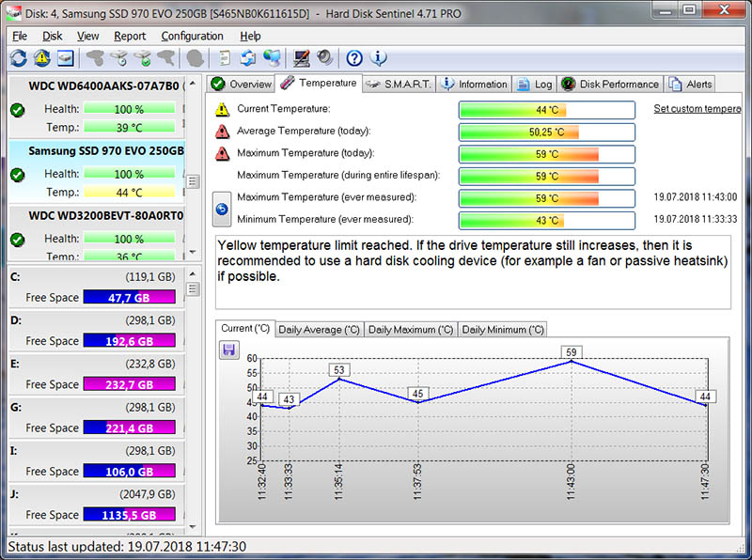This screenshot has width=752, height=560.
Task: Open the Disk menu
Action: tap(53, 36)
